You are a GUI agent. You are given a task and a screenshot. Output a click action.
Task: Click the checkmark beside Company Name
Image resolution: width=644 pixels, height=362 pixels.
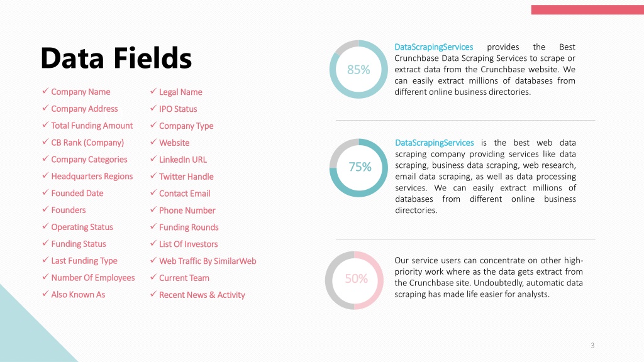tap(45, 90)
